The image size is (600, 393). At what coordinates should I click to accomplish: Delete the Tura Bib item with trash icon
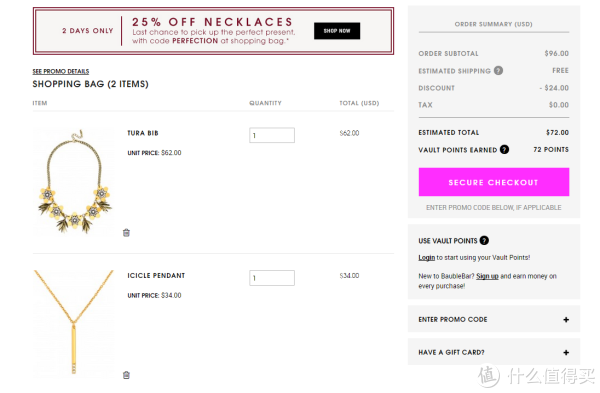(126, 233)
